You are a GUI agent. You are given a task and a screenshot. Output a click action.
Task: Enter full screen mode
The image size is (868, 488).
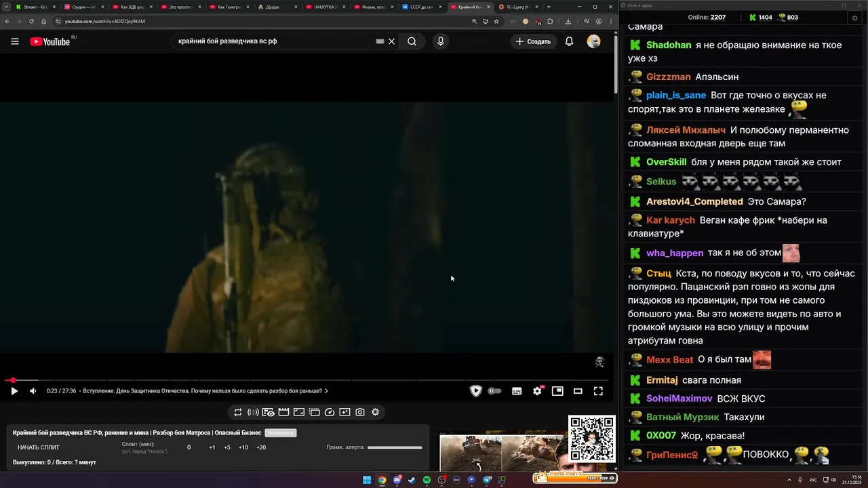tap(598, 391)
